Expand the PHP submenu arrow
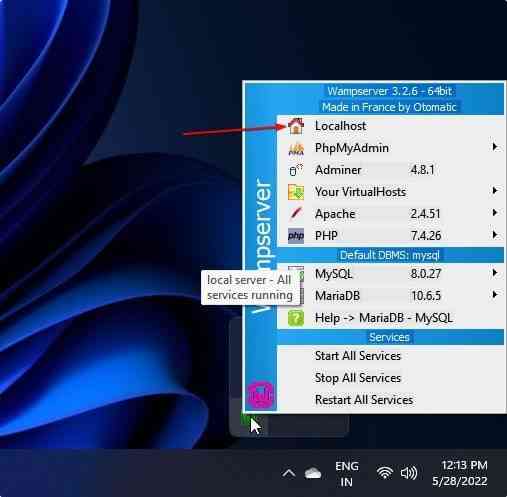Image resolution: width=507 pixels, height=497 pixels. tap(495, 235)
